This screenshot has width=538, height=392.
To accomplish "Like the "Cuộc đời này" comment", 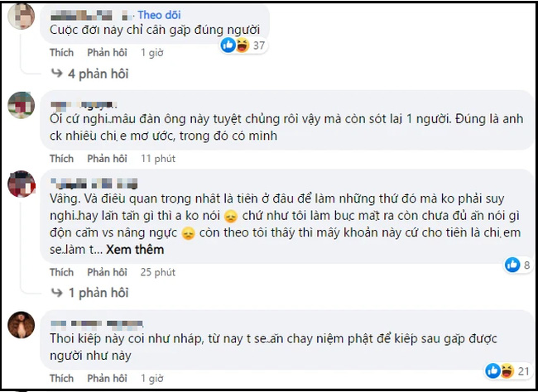I will (61, 52).
